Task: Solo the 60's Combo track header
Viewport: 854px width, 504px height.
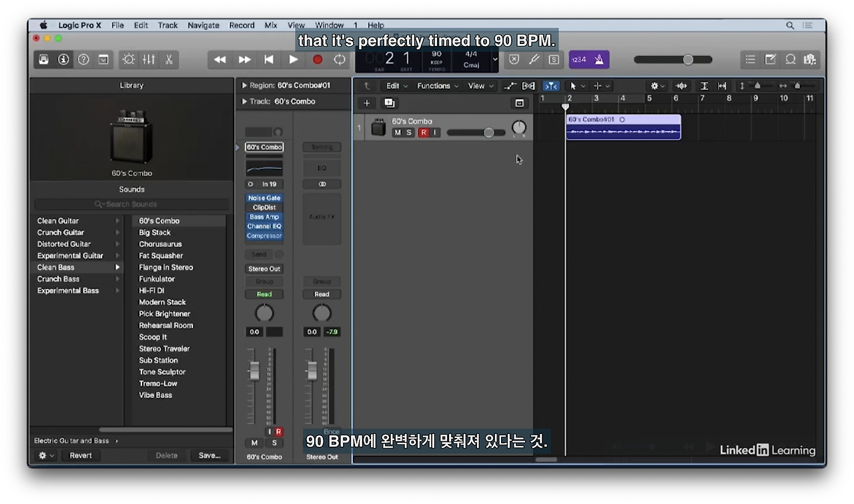Action: (409, 133)
